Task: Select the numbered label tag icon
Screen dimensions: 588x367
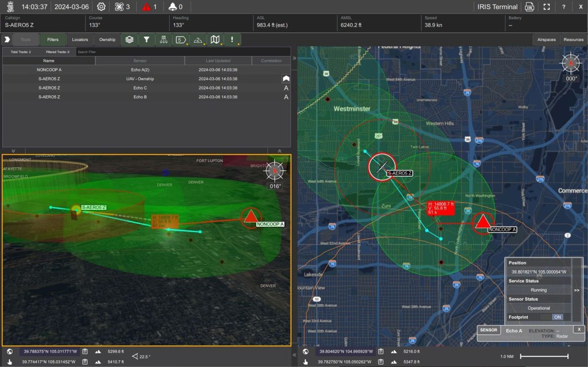Action: coord(180,39)
